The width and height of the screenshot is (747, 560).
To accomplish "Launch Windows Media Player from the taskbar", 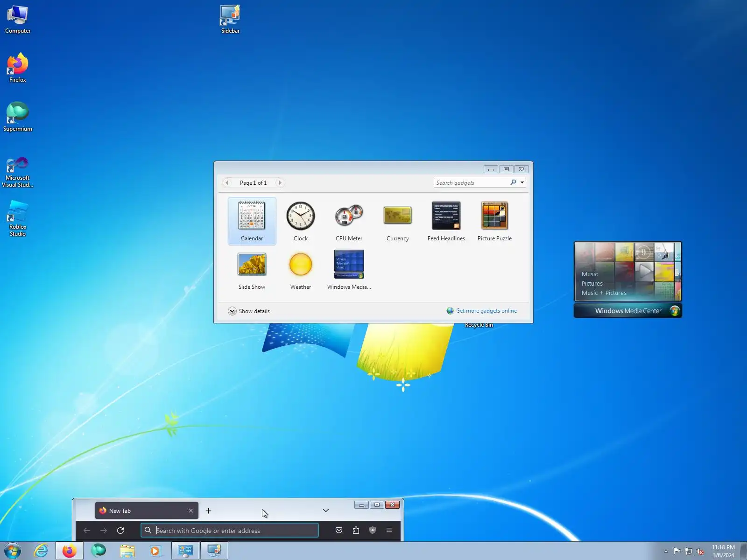I will pyautogui.click(x=156, y=551).
